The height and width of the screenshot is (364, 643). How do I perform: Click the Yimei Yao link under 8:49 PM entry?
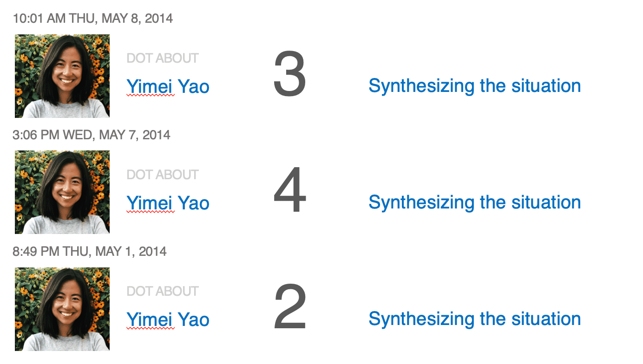(168, 319)
